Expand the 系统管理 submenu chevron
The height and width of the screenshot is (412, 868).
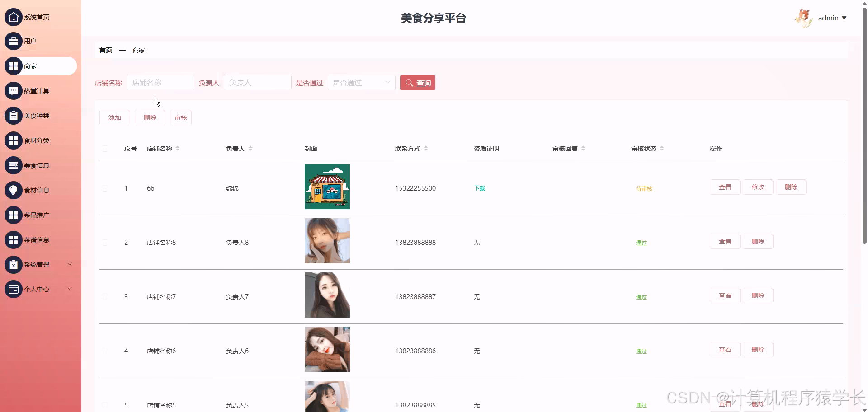pyautogui.click(x=70, y=264)
